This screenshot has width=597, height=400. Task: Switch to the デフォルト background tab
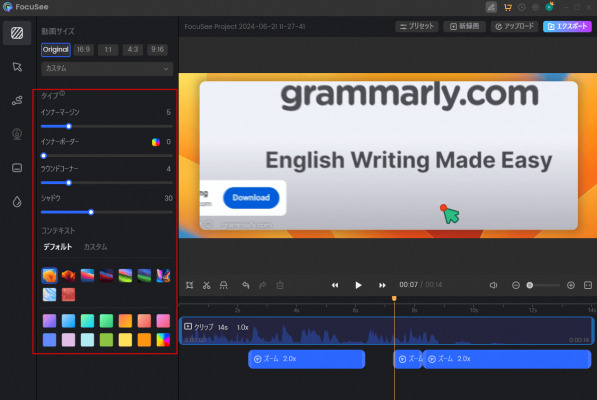pyautogui.click(x=57, y=247)
